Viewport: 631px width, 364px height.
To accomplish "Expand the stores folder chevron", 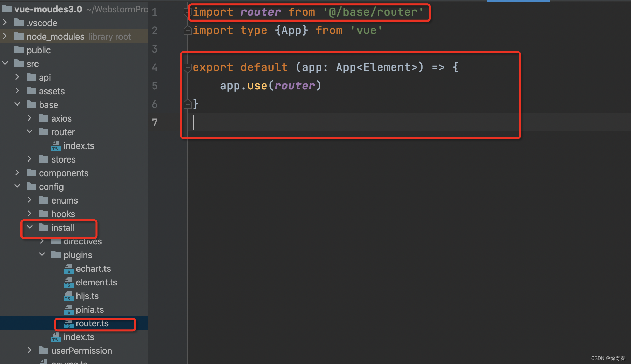I will click(30, 159).
